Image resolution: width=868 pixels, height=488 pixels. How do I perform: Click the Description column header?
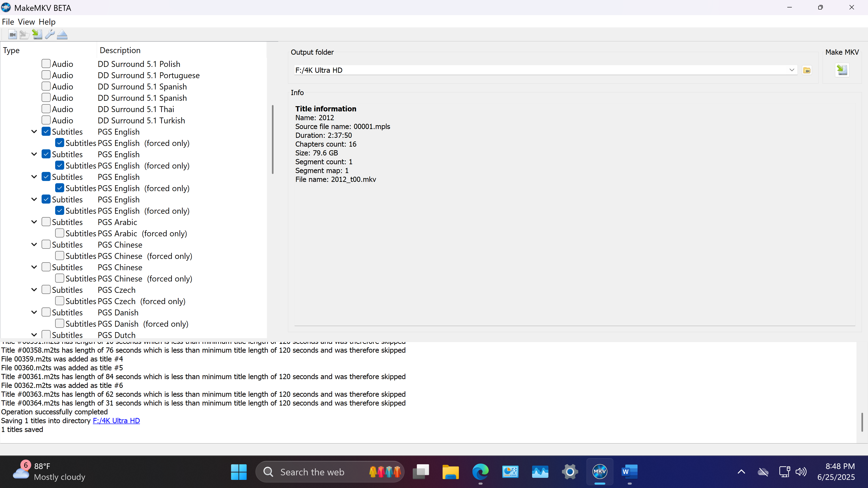pyautogui.click(x=182, y=50)
